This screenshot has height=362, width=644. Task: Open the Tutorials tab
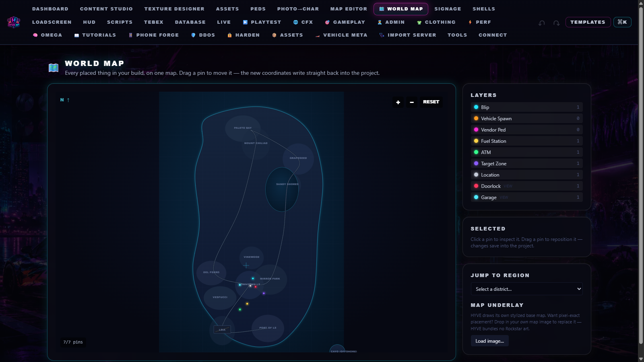point(95,35)
